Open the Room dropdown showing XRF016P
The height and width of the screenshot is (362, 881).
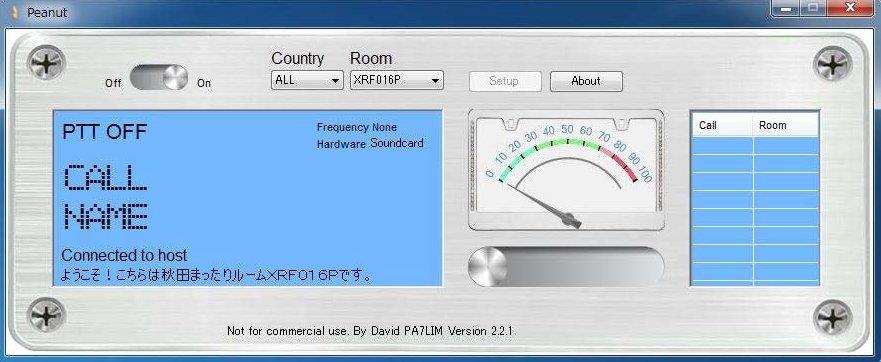[x=397, y=80]
